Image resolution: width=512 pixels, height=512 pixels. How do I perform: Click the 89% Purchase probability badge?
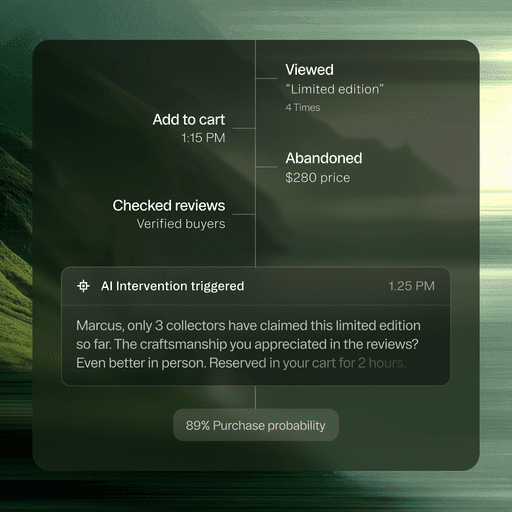(x=256, y=425)
